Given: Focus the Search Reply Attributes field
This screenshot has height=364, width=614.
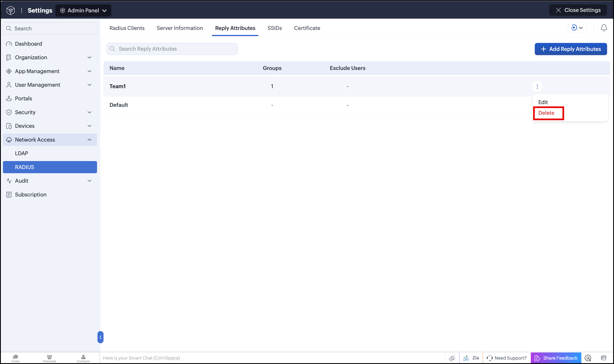Looking at the screenshot, I should point(172,49).
